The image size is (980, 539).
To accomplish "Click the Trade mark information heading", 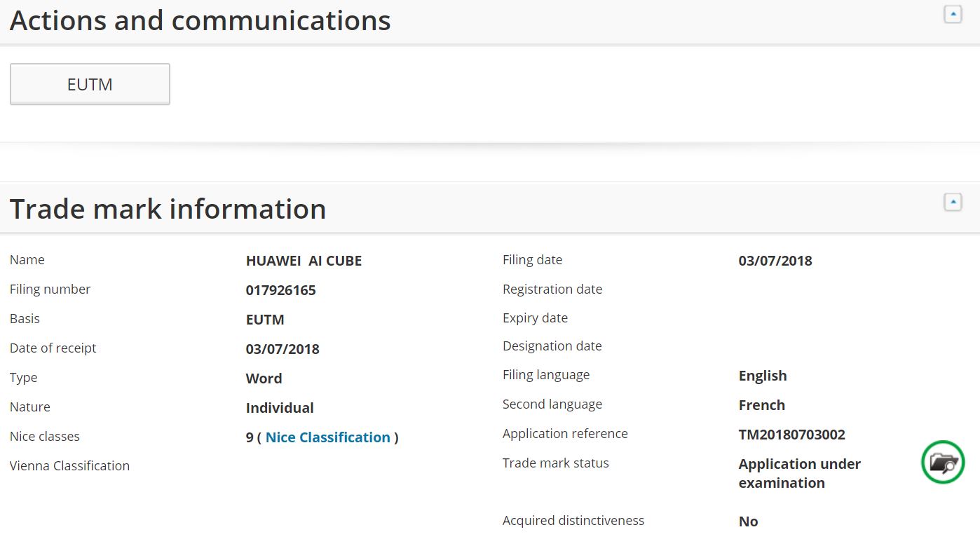I will 168,209.
